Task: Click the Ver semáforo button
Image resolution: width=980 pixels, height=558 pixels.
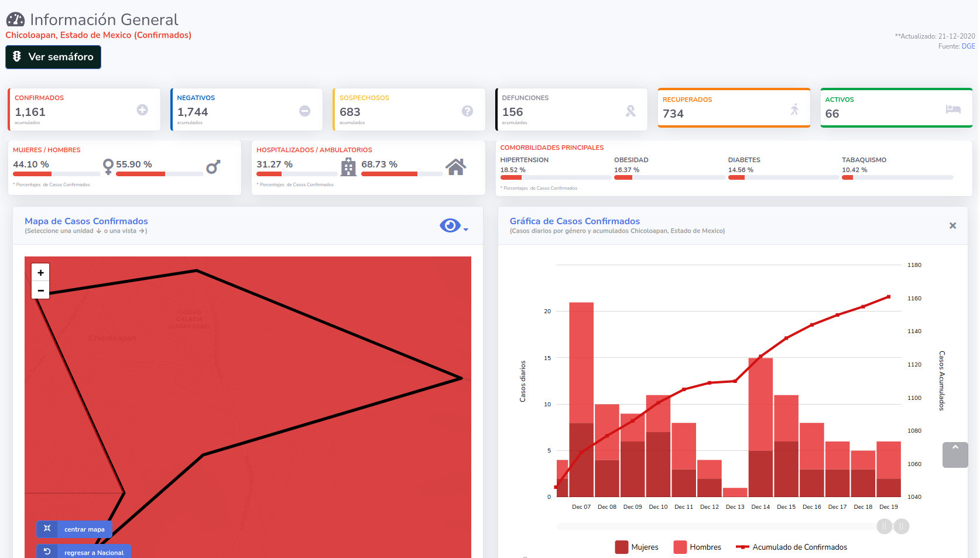Action: 53,57
